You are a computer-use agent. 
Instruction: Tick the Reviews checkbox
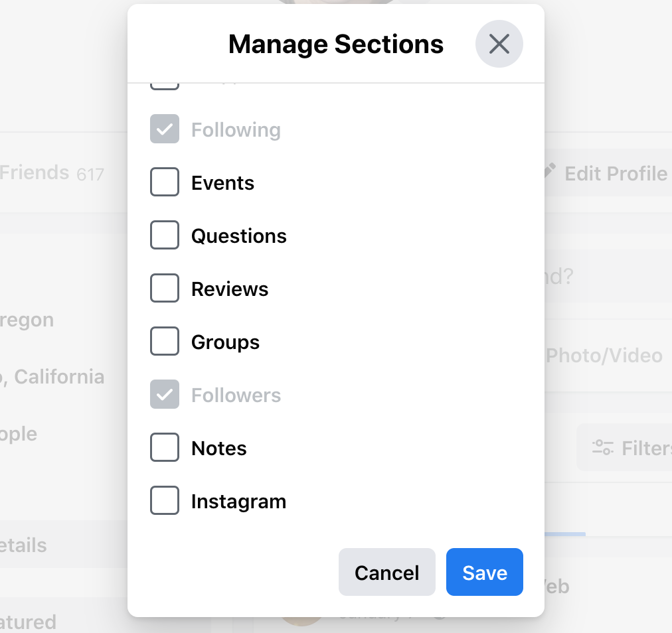pos(165,288)
